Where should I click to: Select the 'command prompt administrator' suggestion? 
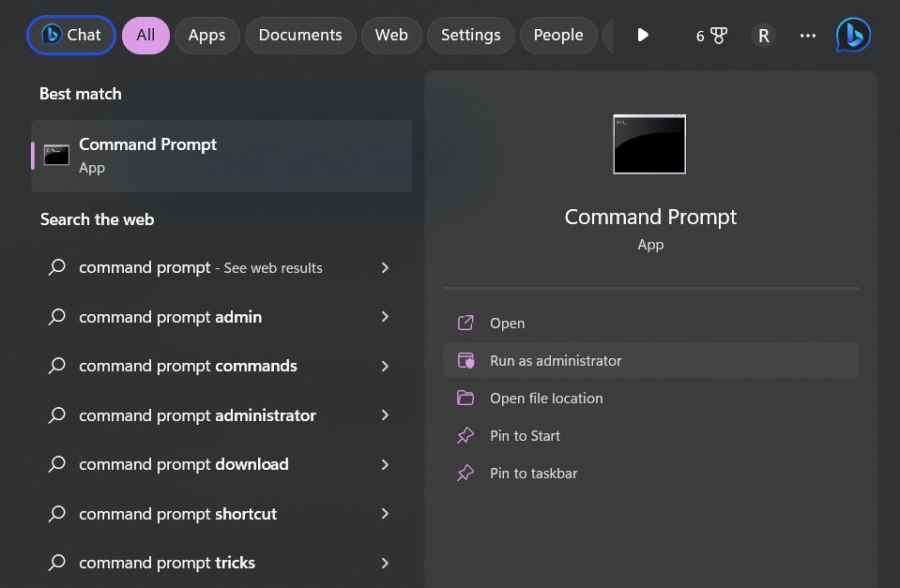[x=221, y=415]
